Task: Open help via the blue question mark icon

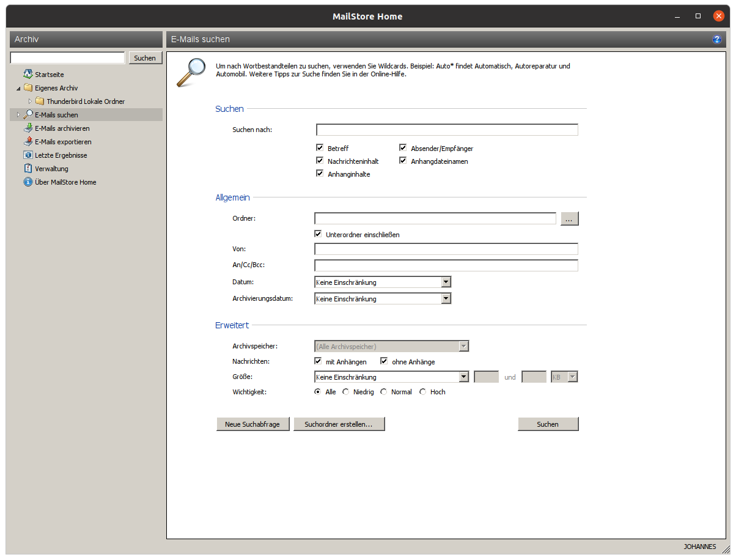Action: coord(717,40)
